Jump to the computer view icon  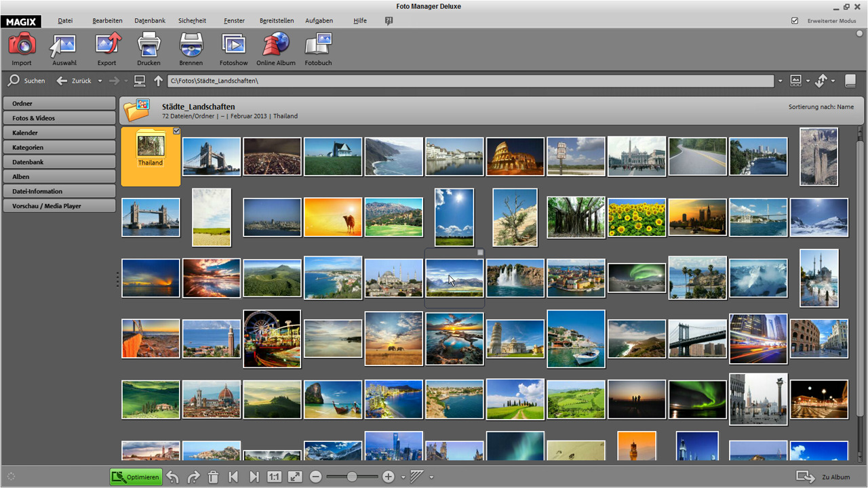coord(140,81)
